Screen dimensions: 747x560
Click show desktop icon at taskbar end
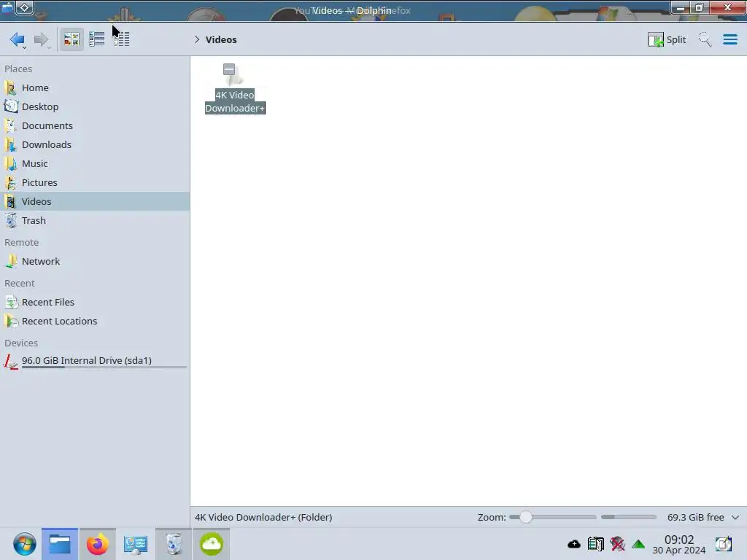point(723,544)
